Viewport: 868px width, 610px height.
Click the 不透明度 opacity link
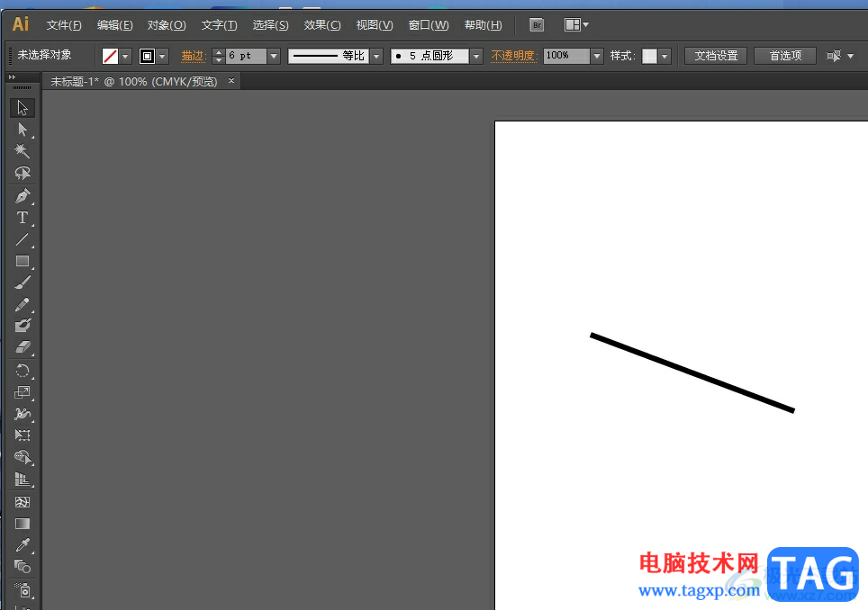click(514, 56)
